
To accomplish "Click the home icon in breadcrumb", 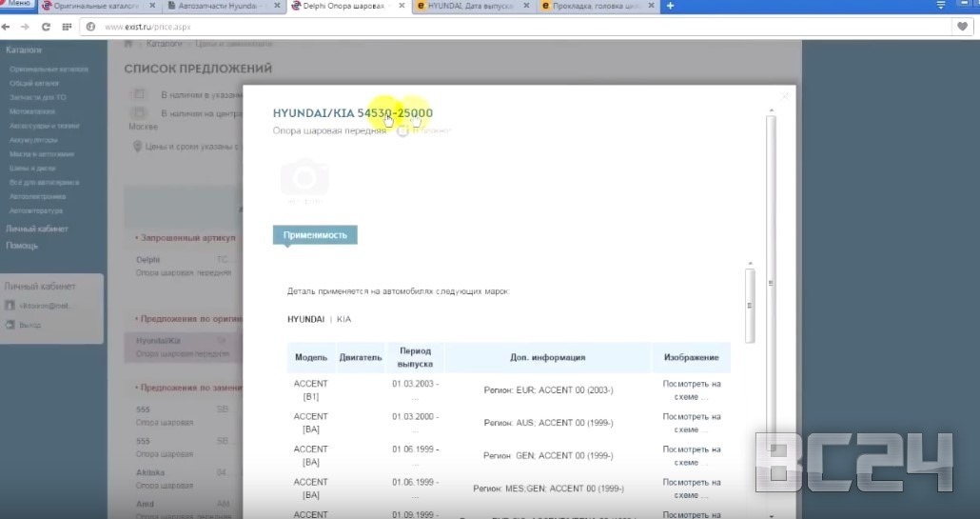I will tap(130, 44).
